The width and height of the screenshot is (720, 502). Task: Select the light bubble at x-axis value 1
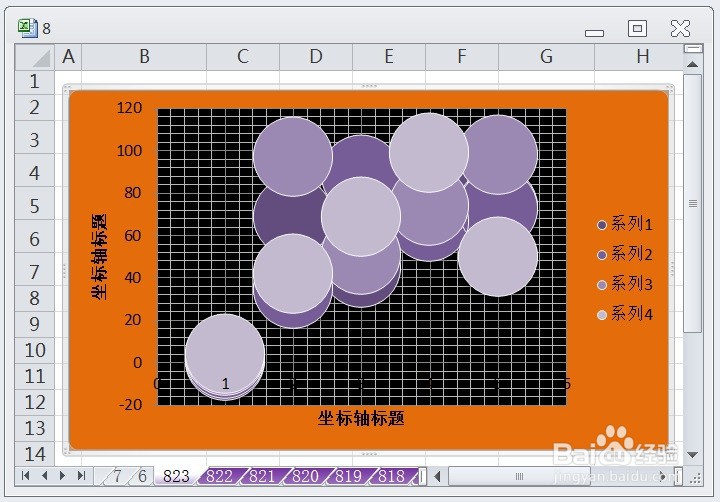tap(225, 351)
